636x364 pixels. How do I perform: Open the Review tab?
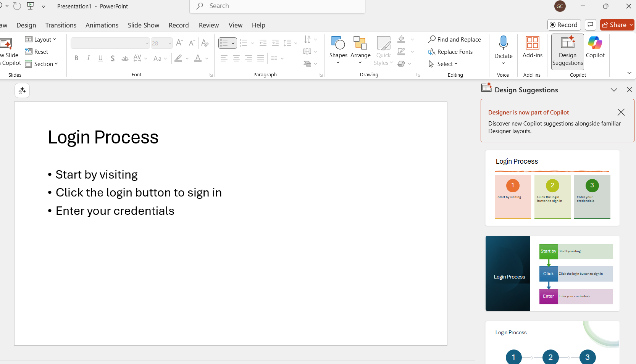point(209,25)
